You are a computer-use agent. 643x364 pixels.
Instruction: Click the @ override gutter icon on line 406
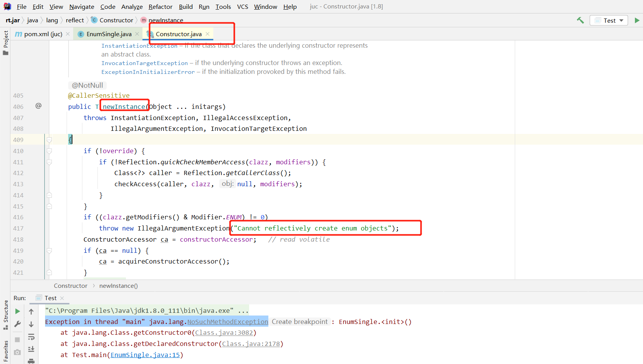(x=39, y=106)
